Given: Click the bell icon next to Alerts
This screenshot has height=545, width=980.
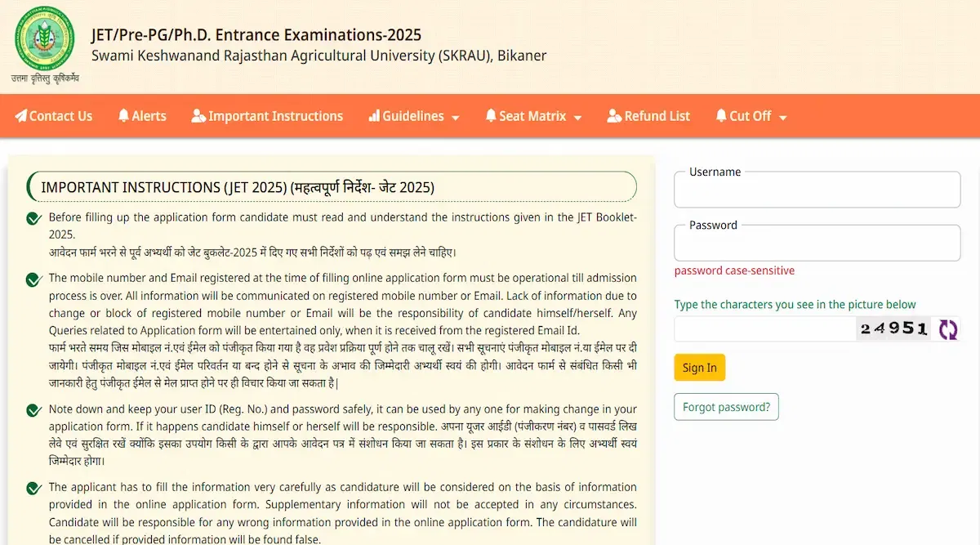Looking at the screenshot, I should [123, 116].
